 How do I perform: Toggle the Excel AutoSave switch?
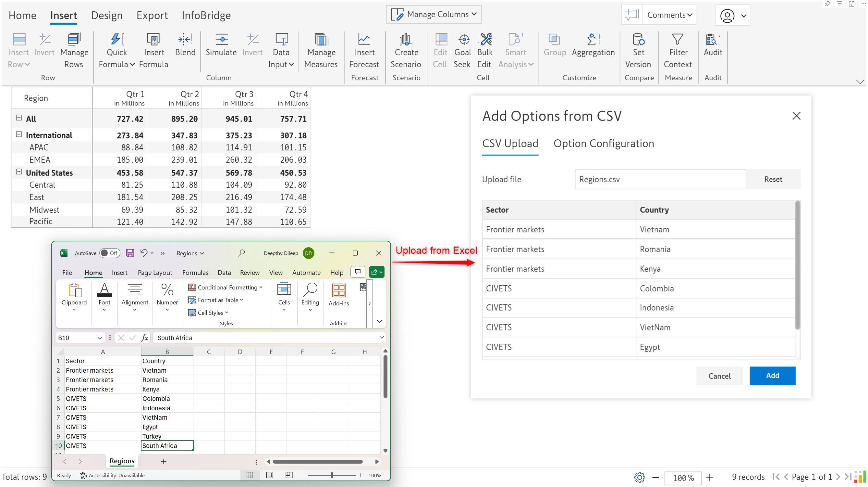click(x=109, y=253)
